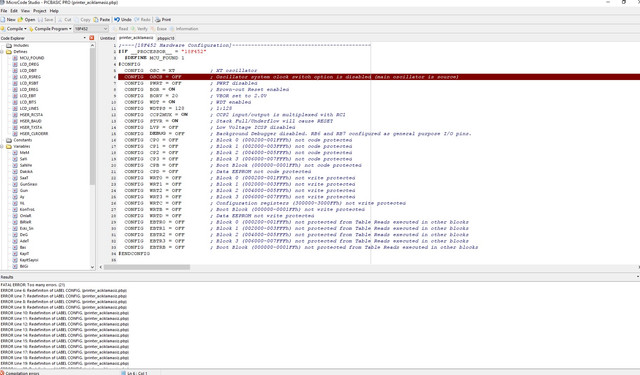Click the Compilation errors status bar entry
This screenshot has width=640, height=375.
click(20, 373)
